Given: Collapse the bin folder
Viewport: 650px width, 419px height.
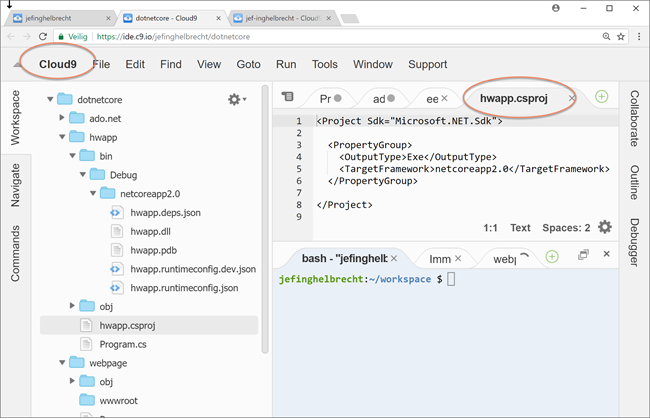Looking at the screenshot, I should [x=73, y=156].
